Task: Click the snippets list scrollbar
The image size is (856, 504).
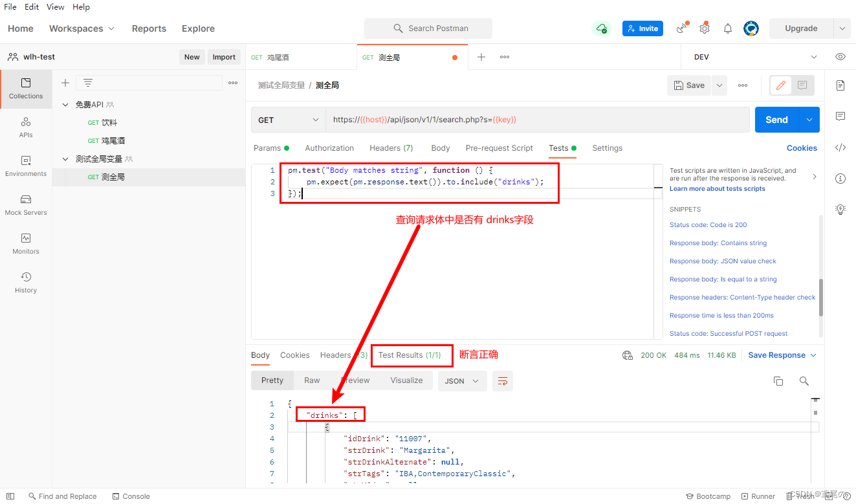Action: [821, 298]
